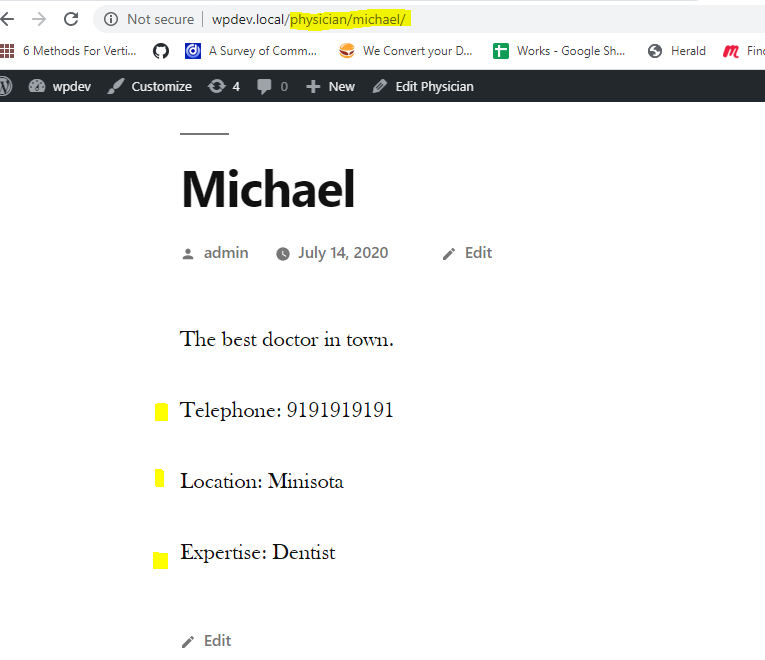Click the New menu in admin bar
The width and height of the screenshot is (765, 660).
[330, 86]
